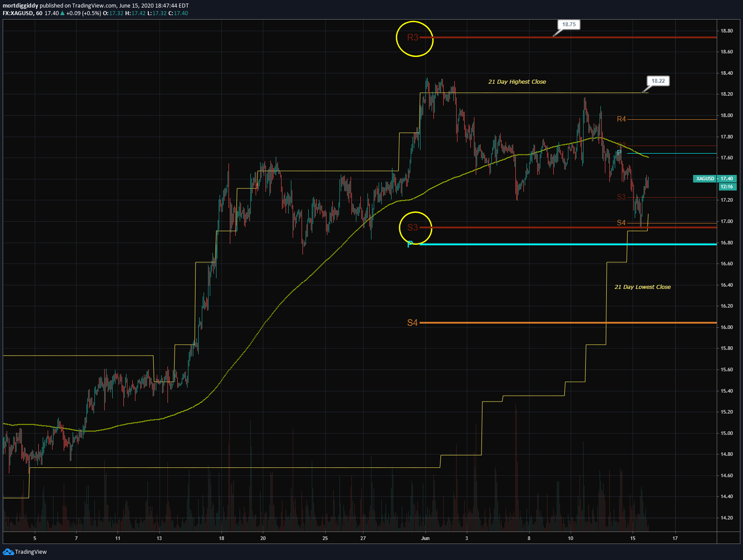The height and width of the screenshot is (560, 743).
Task: Click the Jun date axis label
Action: tap(425, 538)
